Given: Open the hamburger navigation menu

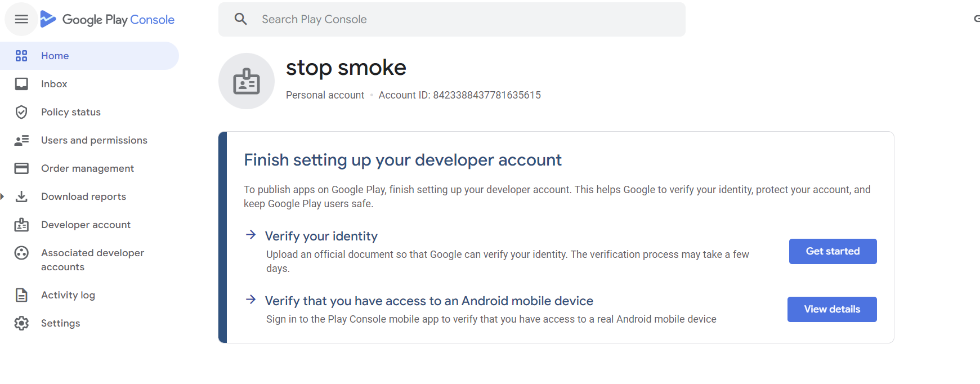Looking at the screenshot, I should (x=21, y=19).
